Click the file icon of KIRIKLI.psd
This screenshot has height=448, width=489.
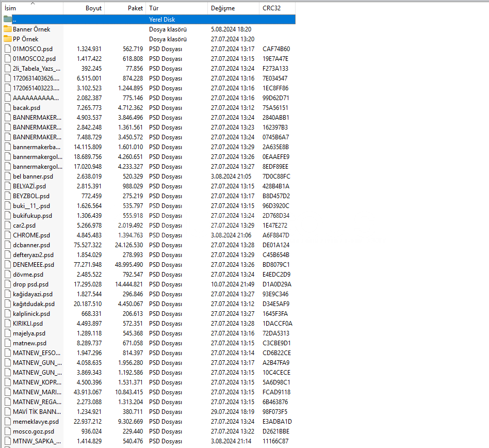[x=8, y=324]
